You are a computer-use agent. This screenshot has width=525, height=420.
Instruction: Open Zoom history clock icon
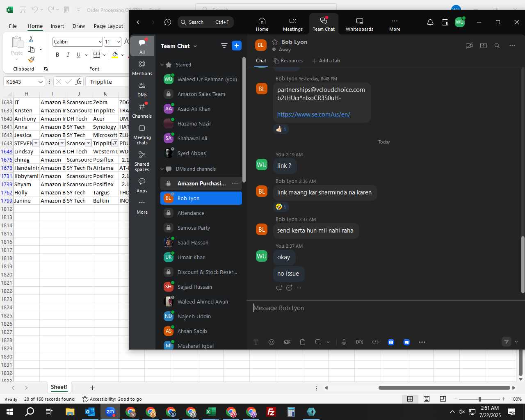click(168, 22)
